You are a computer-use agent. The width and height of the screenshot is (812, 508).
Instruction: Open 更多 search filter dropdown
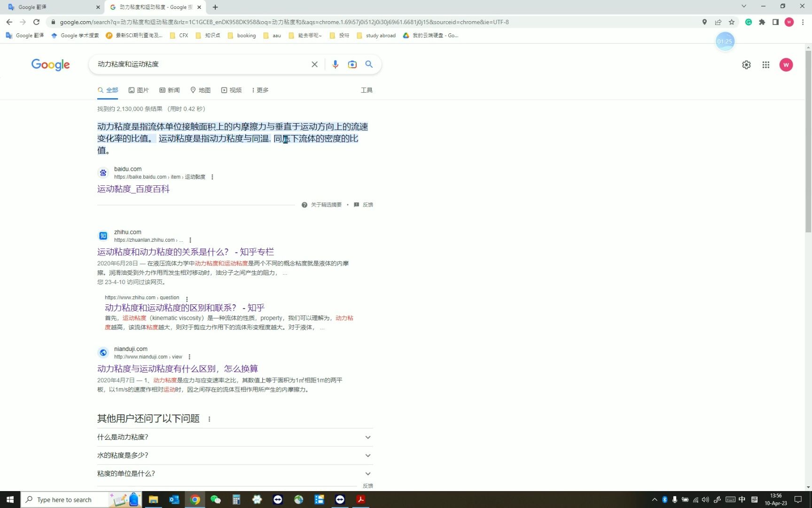260,90
